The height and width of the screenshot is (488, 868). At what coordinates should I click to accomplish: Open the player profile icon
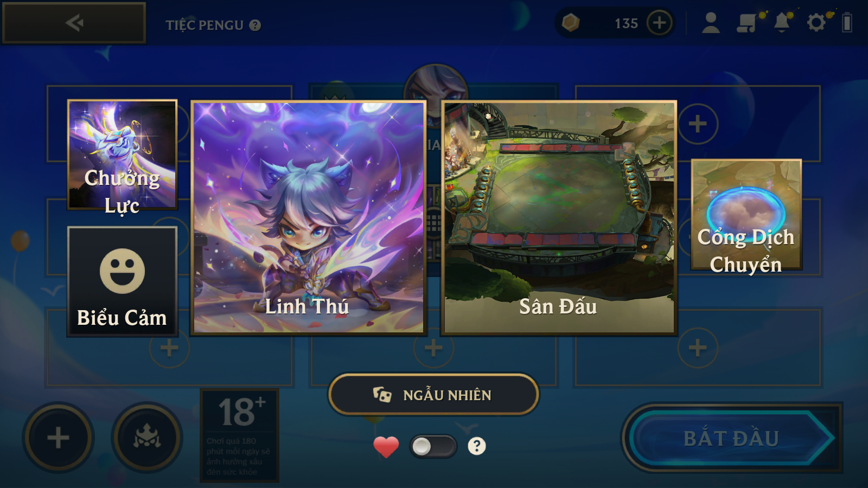[711, 23]
